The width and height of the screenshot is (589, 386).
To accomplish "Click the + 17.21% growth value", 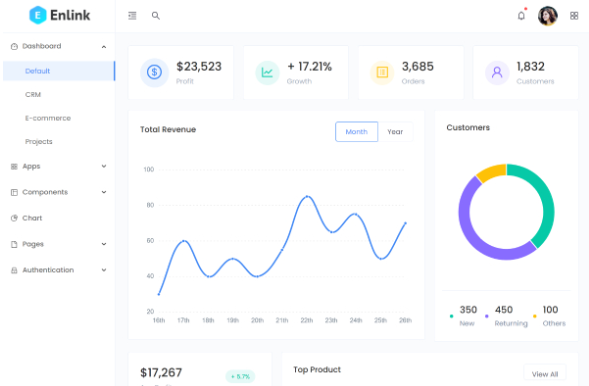I will pos(310,66).
